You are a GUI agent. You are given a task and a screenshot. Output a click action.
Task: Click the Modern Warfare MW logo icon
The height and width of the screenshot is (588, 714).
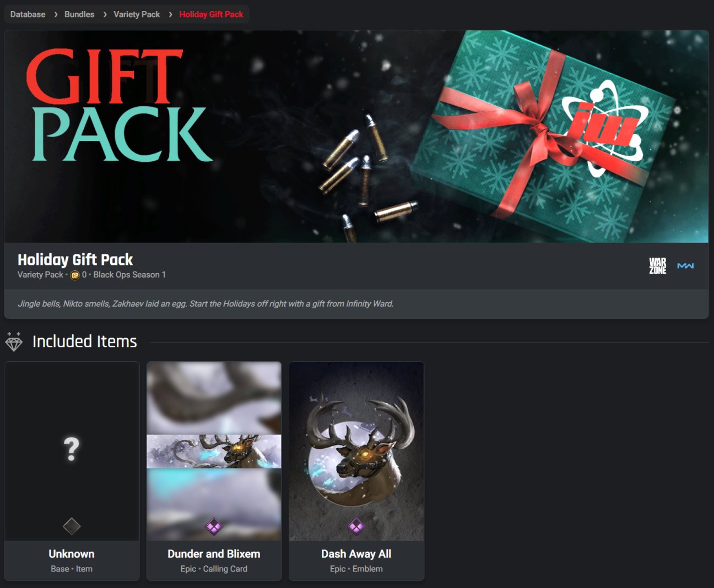pyautogui.click(x=685, y=266)
